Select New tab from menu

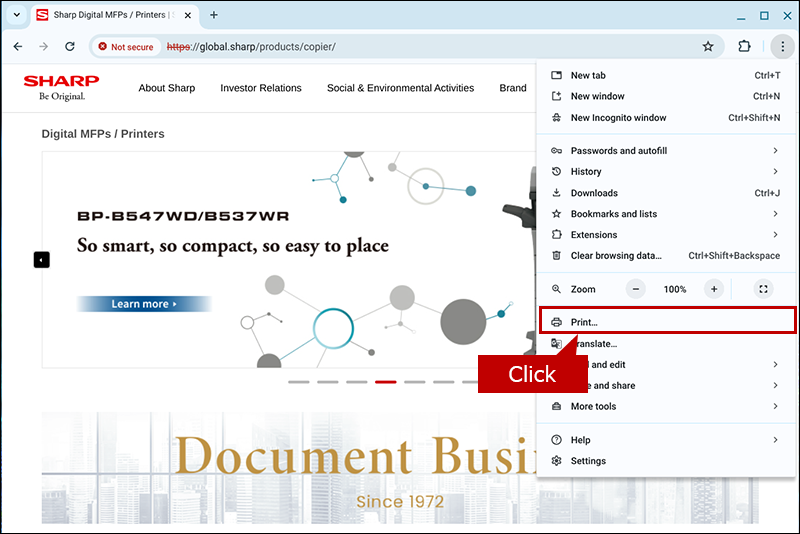[666, 75]
